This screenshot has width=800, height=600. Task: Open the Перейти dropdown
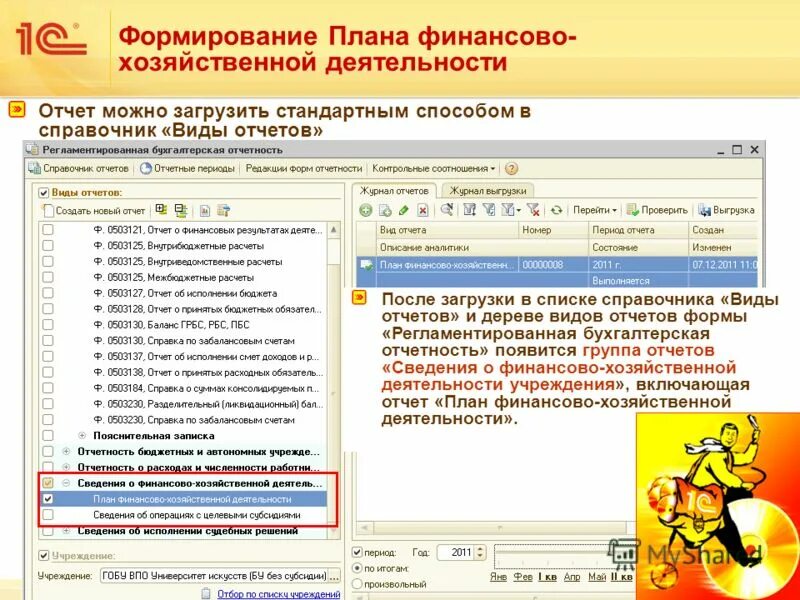click(x=592, y=210)
